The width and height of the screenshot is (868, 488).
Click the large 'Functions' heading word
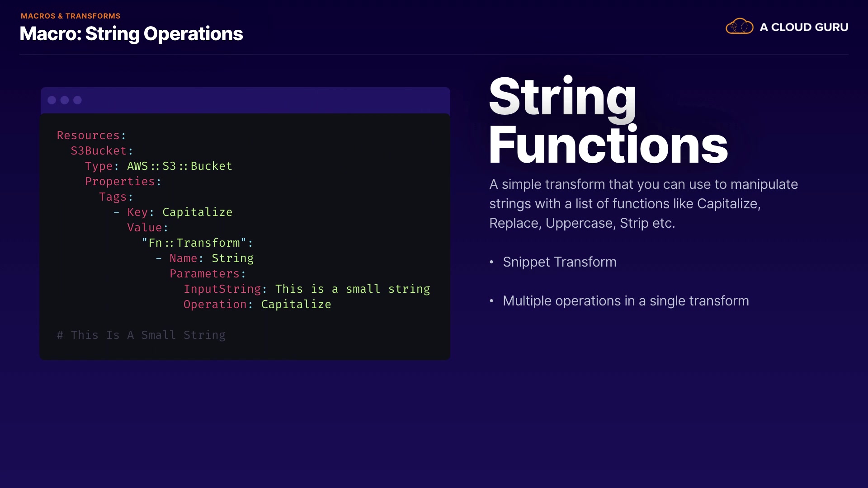pyautogui.click(x=608, y=145)
